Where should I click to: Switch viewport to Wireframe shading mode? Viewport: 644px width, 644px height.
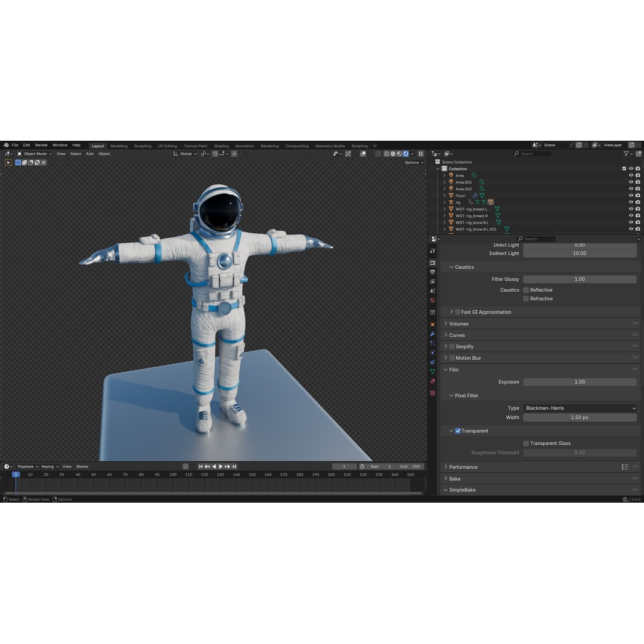(386, 153)
